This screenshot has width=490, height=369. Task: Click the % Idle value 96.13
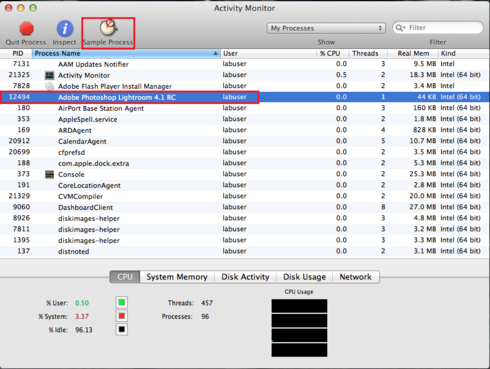click(84, 330)
